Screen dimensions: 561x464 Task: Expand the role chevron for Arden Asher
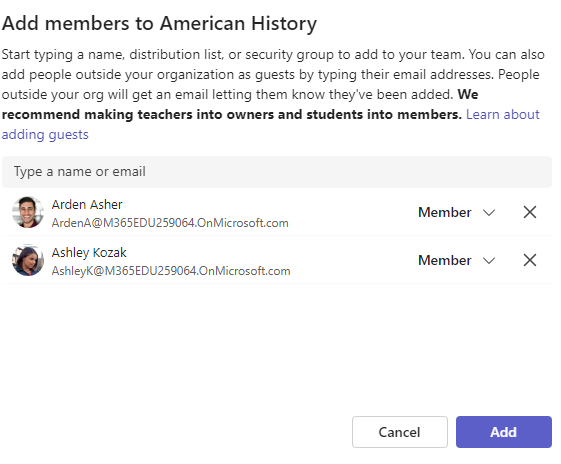click(x=489, y=213)
